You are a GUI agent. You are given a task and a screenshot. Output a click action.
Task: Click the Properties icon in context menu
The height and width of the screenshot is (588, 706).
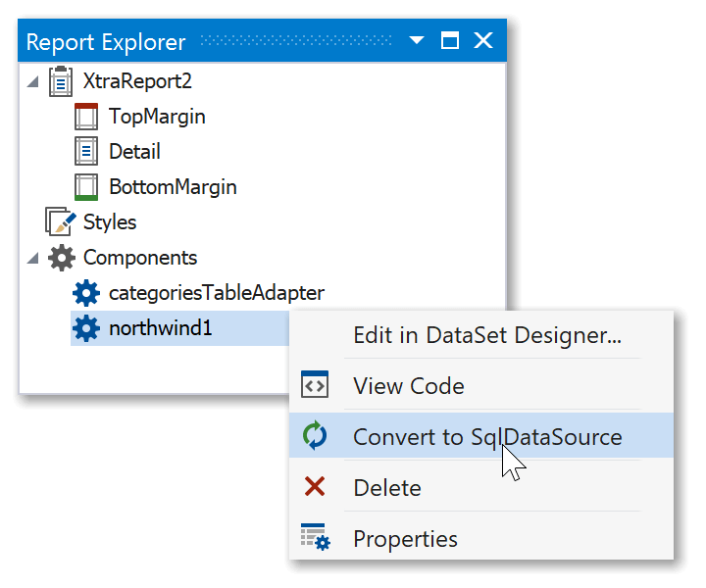[x=315, y=538]
